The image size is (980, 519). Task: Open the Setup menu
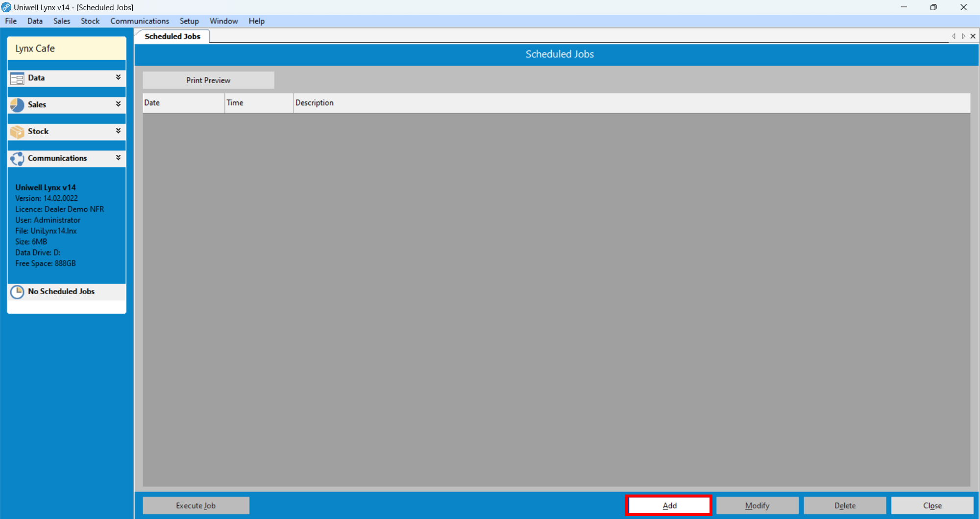pos(189,21)
